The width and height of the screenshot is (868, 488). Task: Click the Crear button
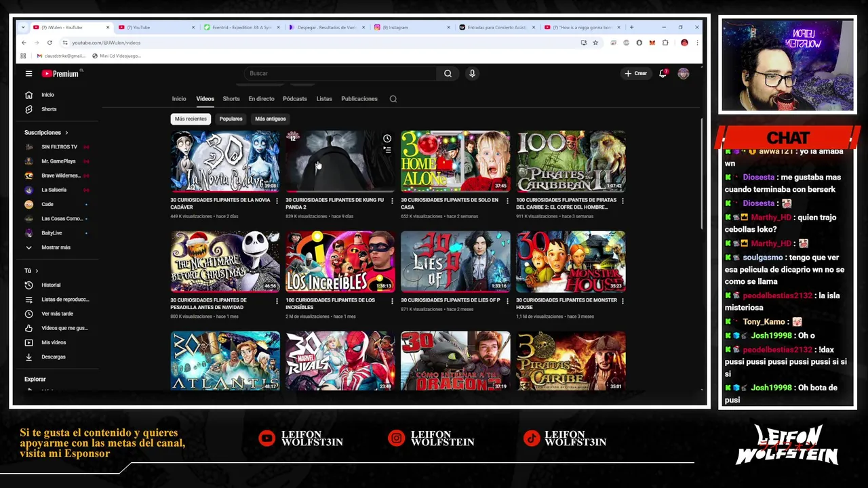point(636,73)
